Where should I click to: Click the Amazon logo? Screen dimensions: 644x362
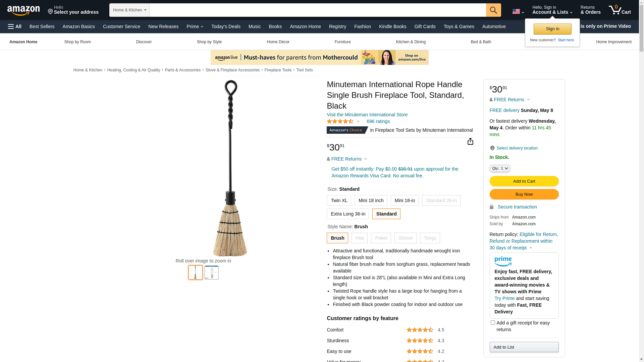coord(23,11)
